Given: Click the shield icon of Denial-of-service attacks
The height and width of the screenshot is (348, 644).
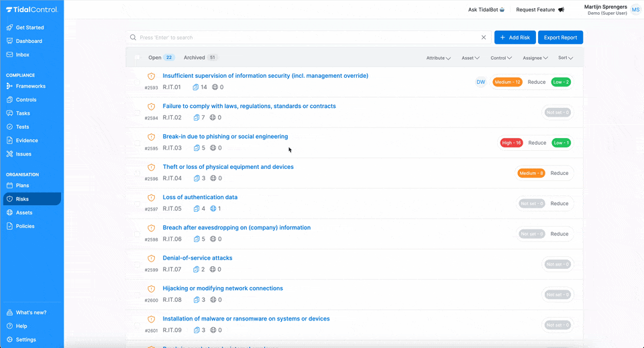Looking at the screenshot, I should tap(151, 258).
